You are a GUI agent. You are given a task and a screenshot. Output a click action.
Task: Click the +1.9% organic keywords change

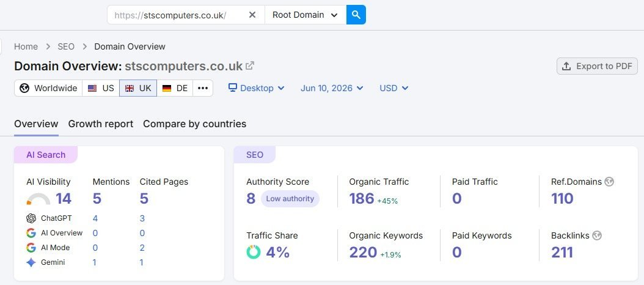tap(390, 255)
